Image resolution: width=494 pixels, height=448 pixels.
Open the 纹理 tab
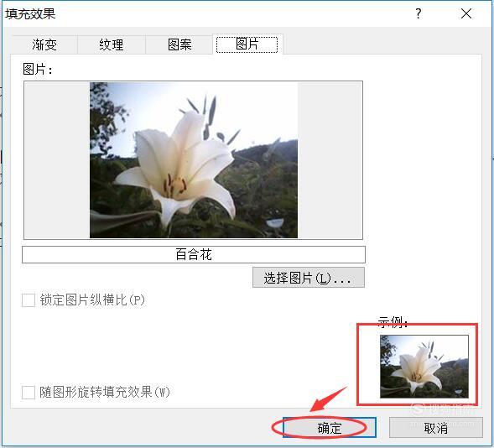point(112,44)
